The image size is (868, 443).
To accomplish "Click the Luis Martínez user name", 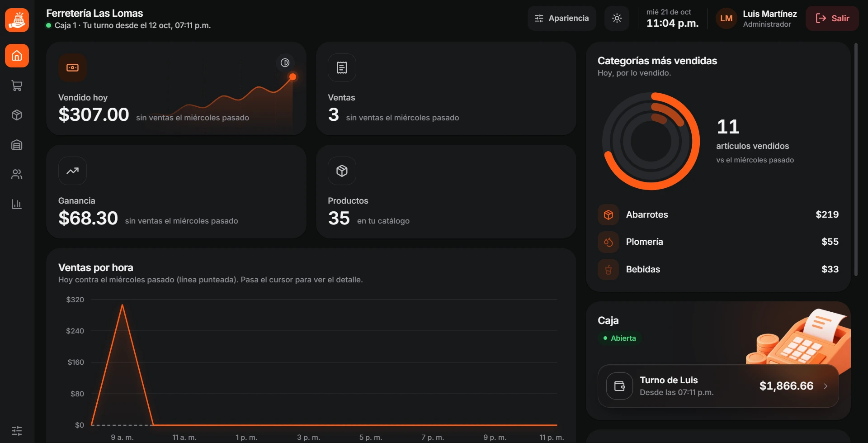I will tap(770, 14).
